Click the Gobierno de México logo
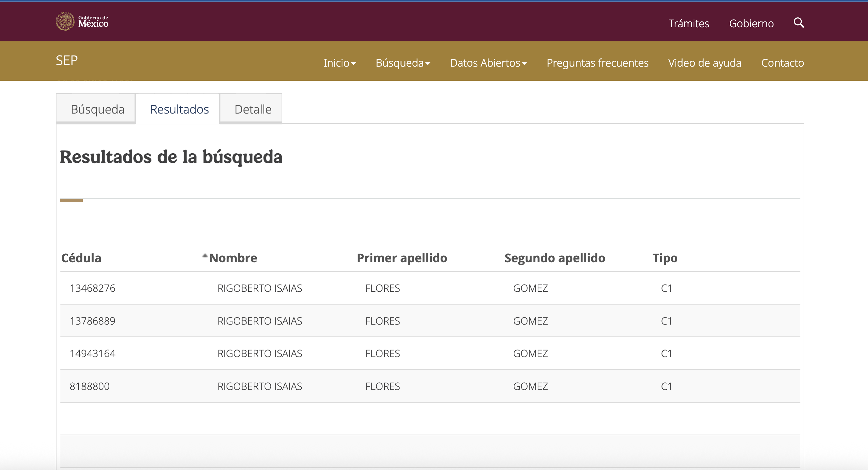The width and height of the screenshot is (868, 470). click(x=82, y=22)
